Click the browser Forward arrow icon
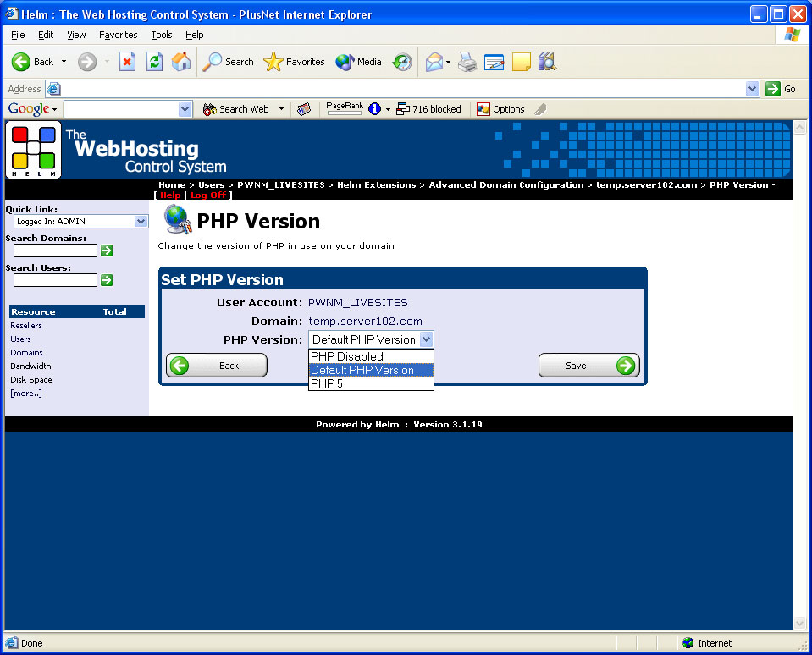Viewport: 812px width, 655px height. 87,62
